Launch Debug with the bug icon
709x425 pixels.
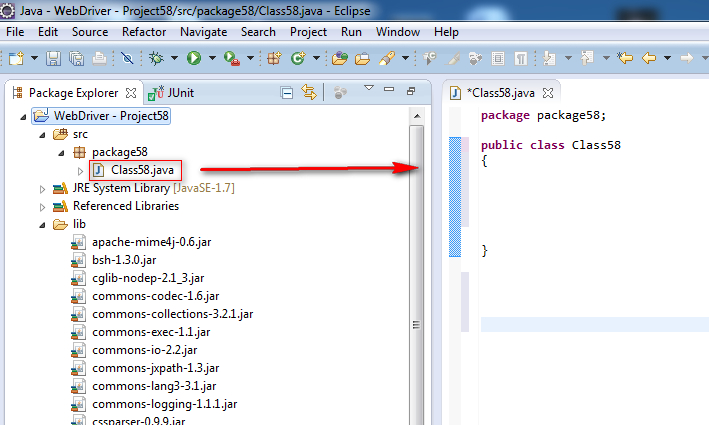click(x=156, y=58)
